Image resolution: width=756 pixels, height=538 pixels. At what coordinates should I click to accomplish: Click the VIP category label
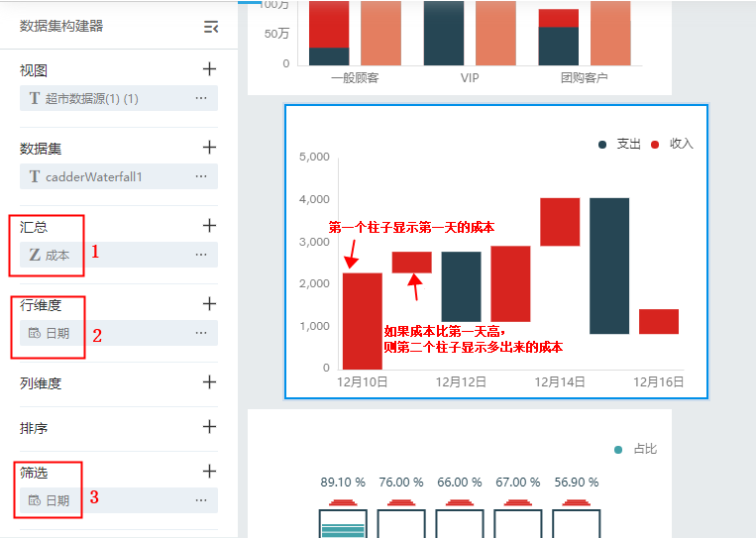[470, 77]
